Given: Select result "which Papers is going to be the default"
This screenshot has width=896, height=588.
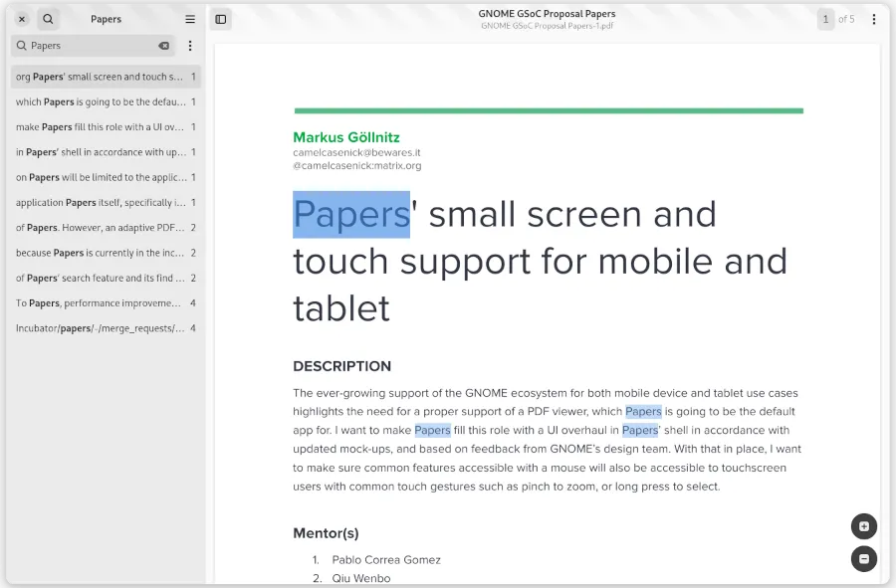Looking at the screenshot, I should [x=106, y=101].
